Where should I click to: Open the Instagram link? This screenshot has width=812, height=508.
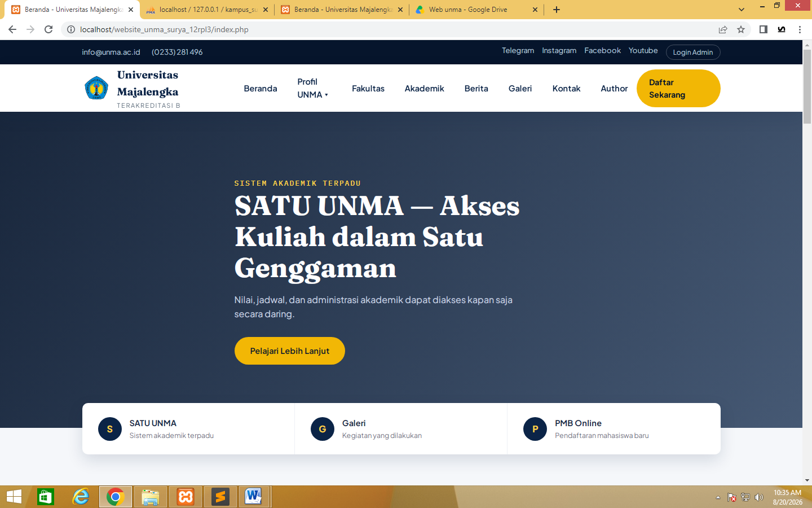point(559,50)
